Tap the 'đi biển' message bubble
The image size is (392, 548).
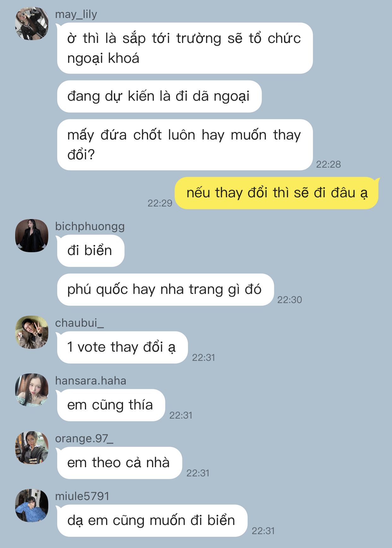click(91, 251)
